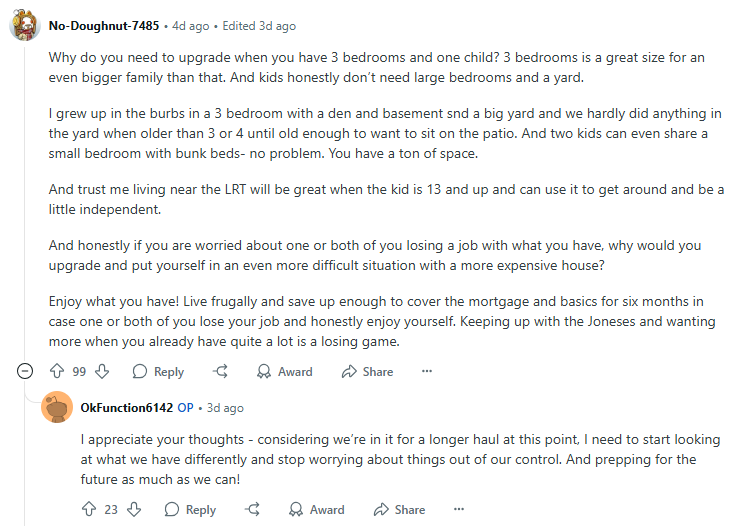This screenshot has height=526, width=736.
Task: Downvote OkFunction6142's reply
Action: (x=134, y=509)
